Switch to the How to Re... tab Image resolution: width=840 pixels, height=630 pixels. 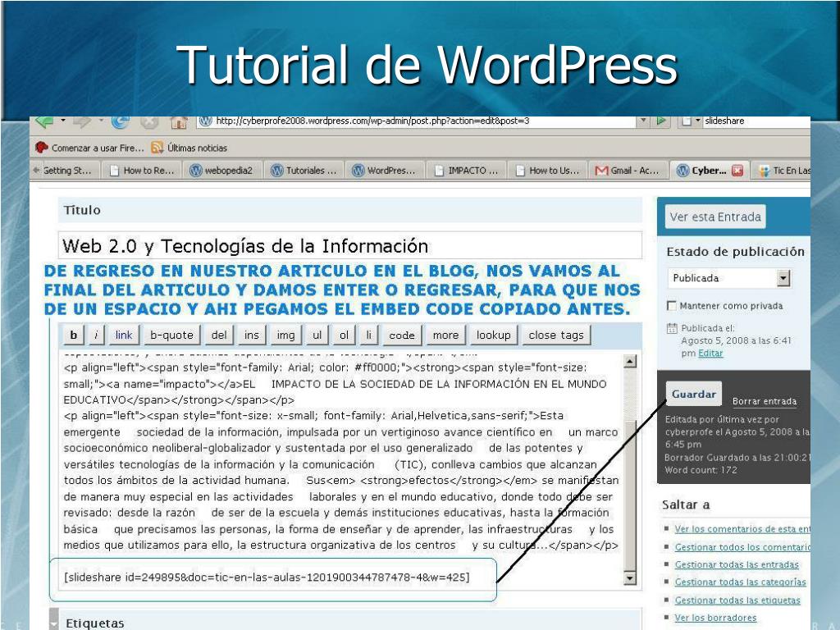143,171
